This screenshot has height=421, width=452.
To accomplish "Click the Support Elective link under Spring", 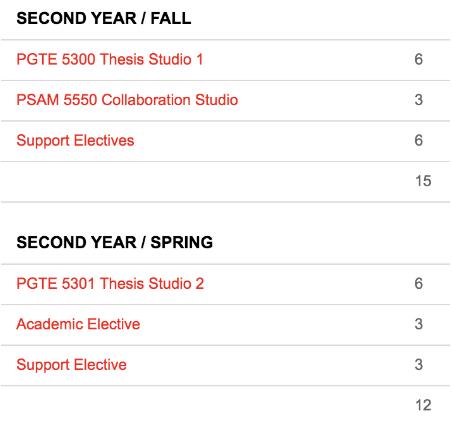I will pos(72,365).
